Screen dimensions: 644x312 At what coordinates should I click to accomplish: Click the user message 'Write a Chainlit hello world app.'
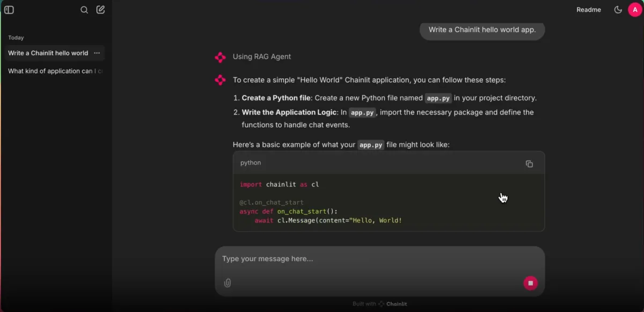point(482,30)
